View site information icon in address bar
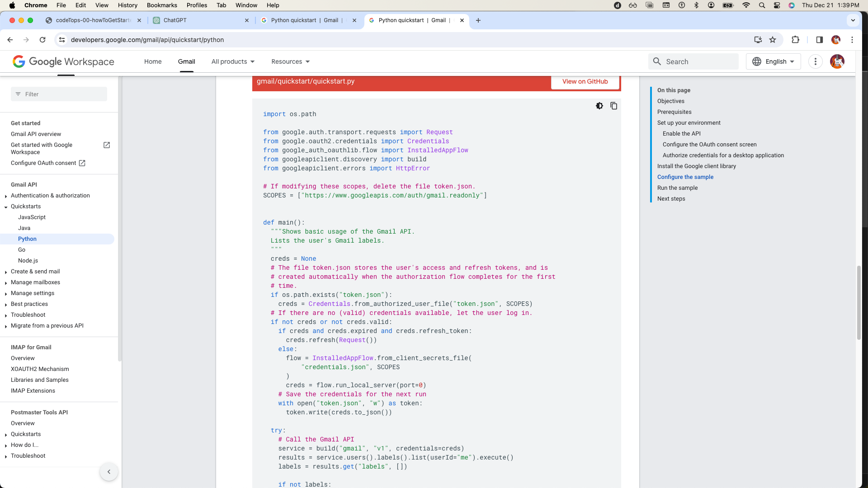The image size is (868, 488). tap(62, 40)
